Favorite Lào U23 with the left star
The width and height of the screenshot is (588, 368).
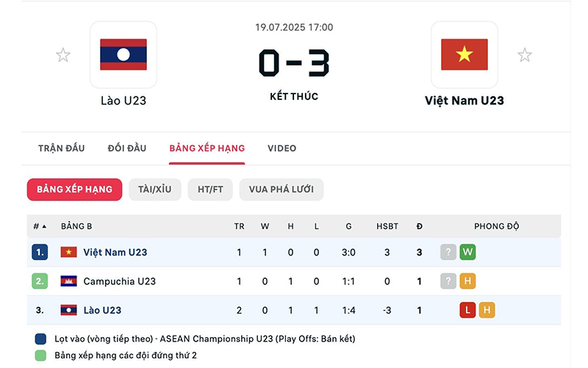click(63, 55)
